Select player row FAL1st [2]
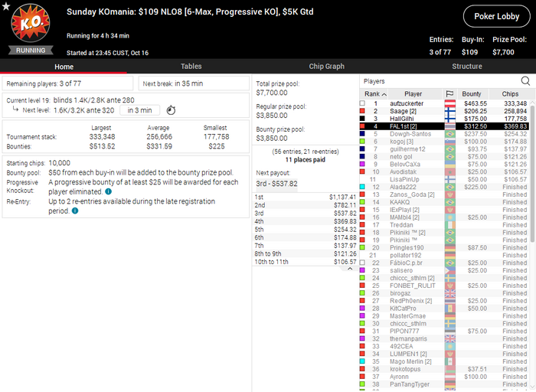This screenshot has height=392, width=536. point(444,126)
